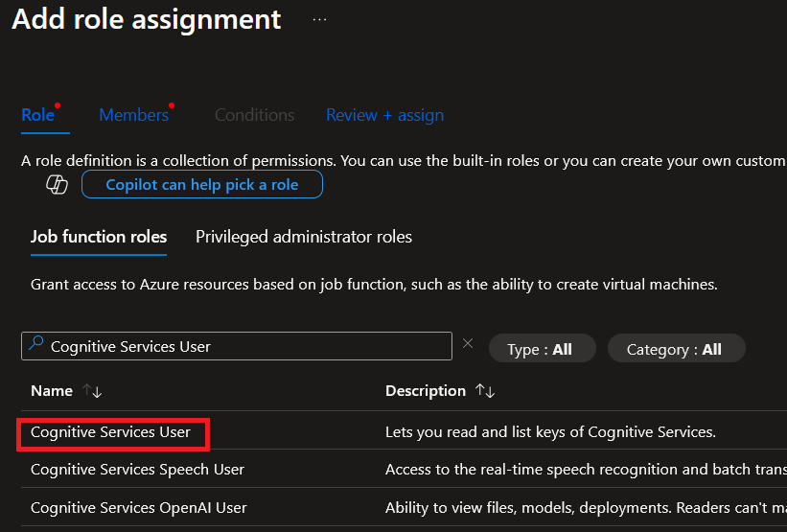Select the Cognitive Services OpenAI User role
787x532 pixels.
[x=139, y=507]
